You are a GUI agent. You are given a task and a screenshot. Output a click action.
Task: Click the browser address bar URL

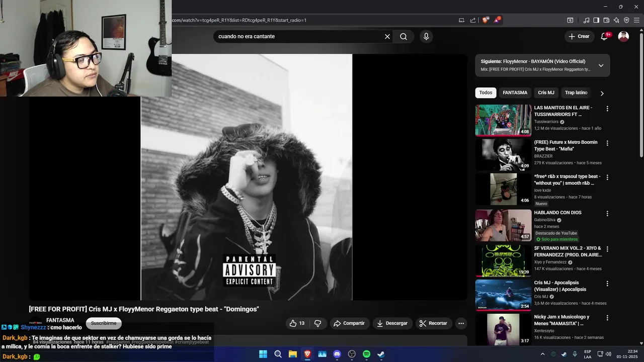tap(239, 20)
